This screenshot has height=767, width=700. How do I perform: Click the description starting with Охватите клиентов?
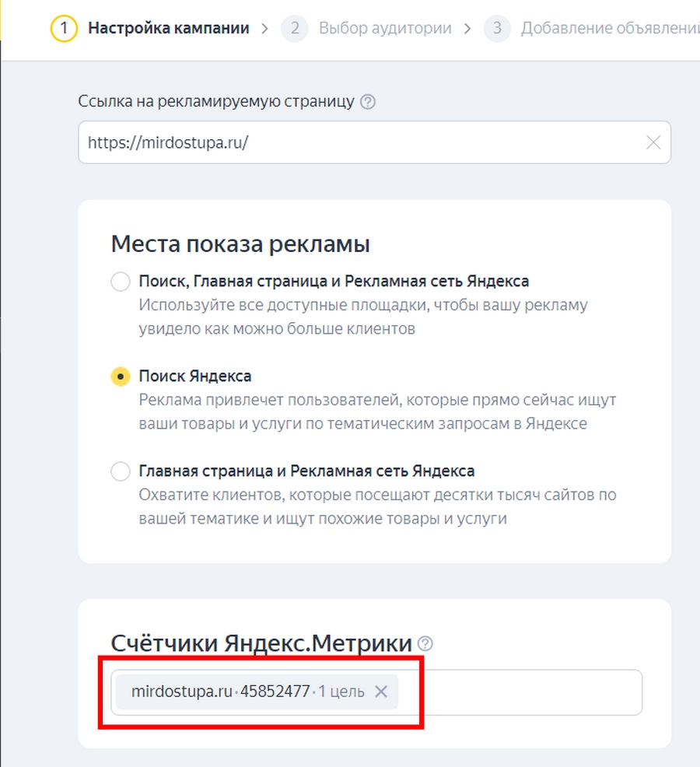(x=377, y=506)
